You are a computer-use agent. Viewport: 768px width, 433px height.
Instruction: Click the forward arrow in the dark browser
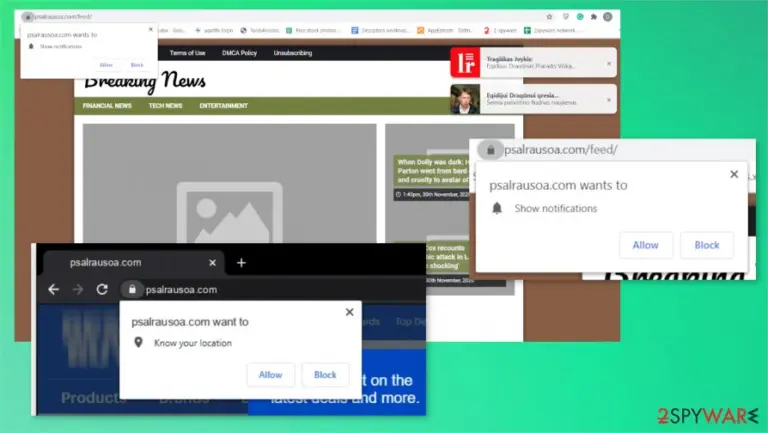pos(78,289)
